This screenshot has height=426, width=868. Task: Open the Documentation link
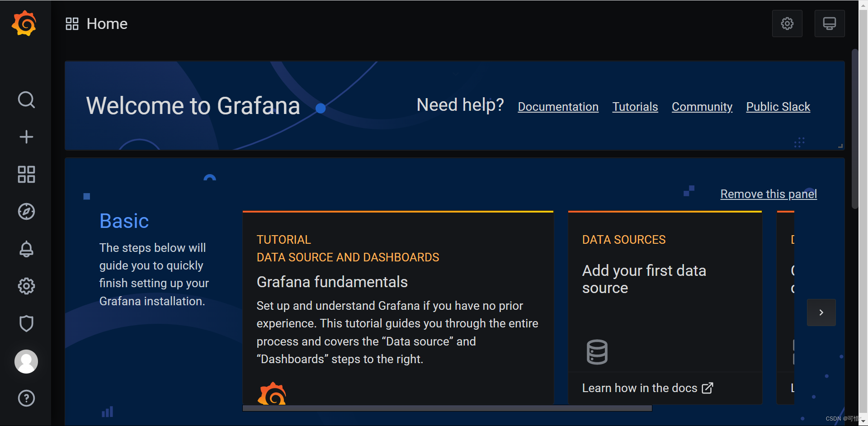(x=558, y=107)
